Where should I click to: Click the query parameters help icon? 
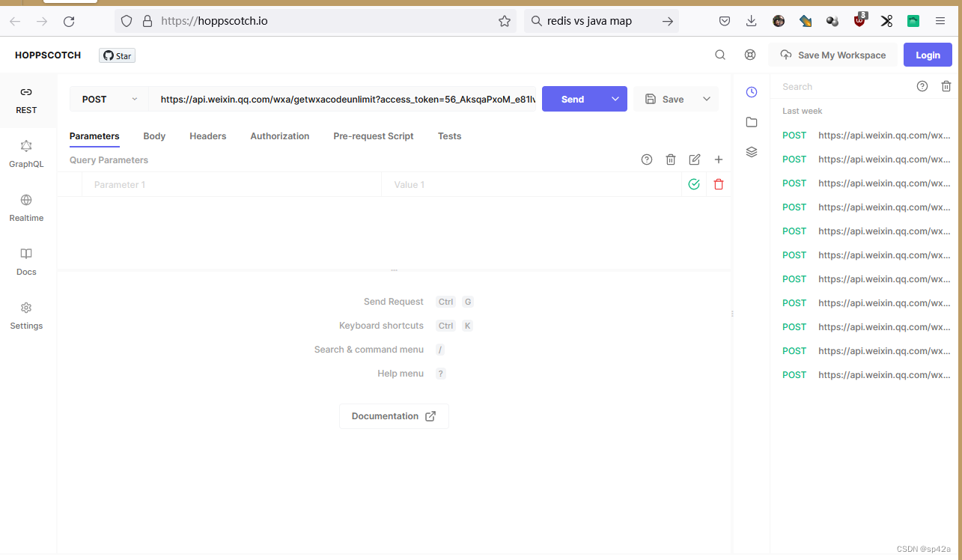coord(647,159)
